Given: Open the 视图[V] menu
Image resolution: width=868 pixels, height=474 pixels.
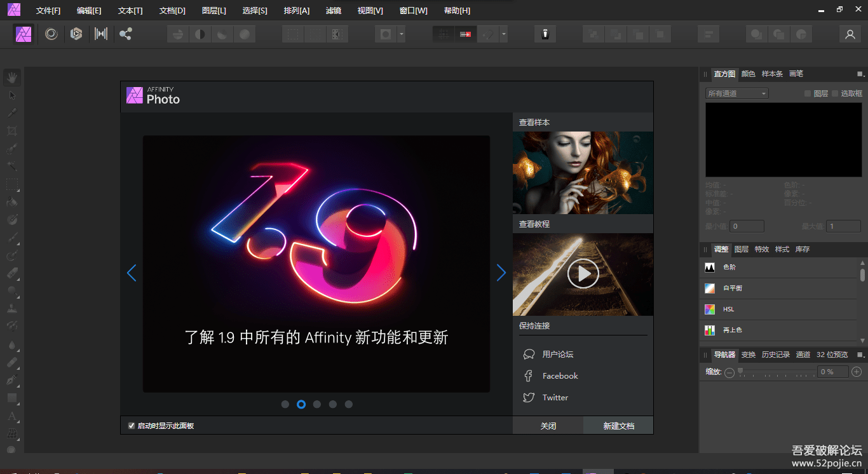Looking at the screenshot, I should click(x=370, y=11).
